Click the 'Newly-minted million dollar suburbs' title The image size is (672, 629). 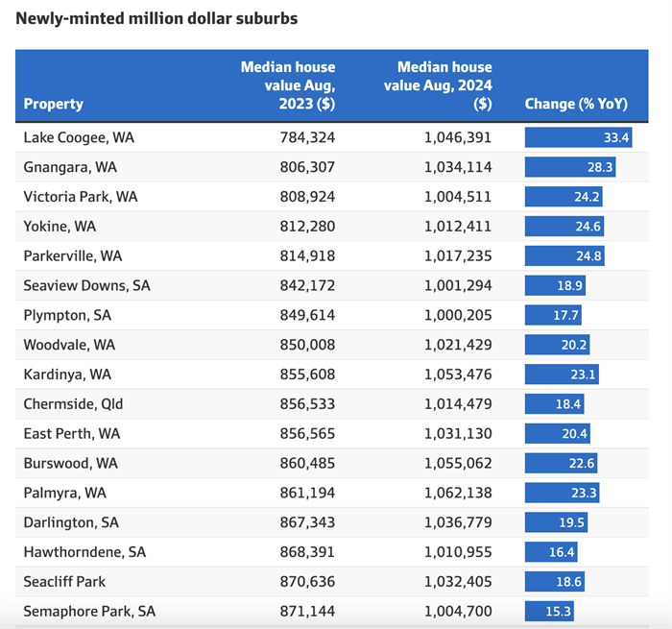coord(156,18)
